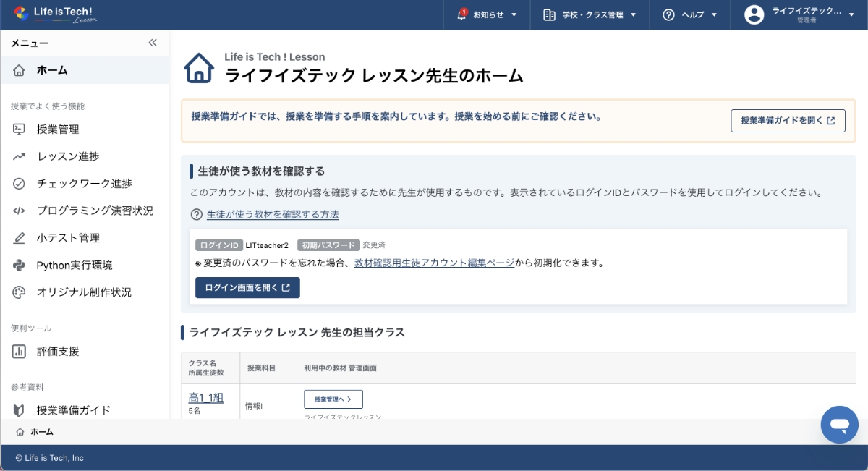Click the house icon for ホーム in sidebar
The height and width of the screenshot is (471, 868).
(20, 71)
